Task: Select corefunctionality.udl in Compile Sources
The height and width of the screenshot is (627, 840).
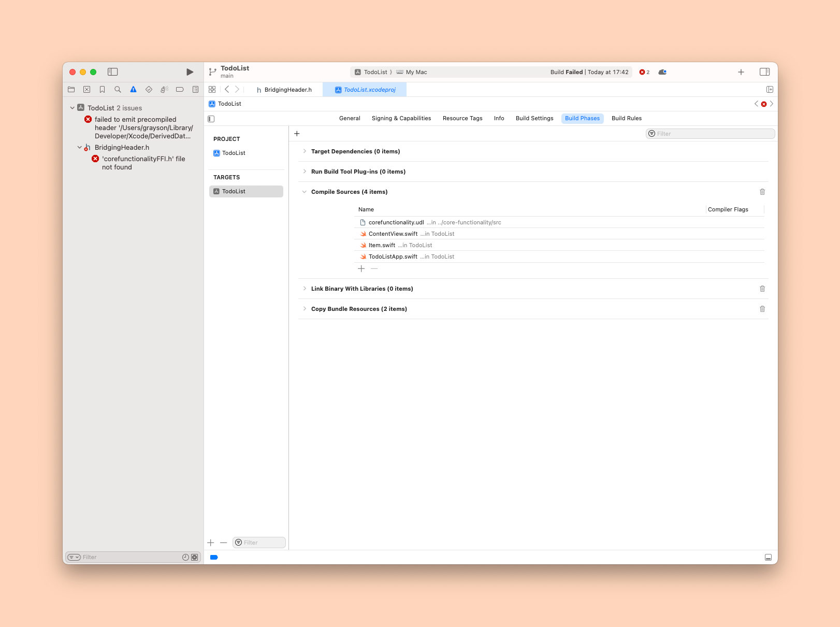Action: [x=396, y=222]
